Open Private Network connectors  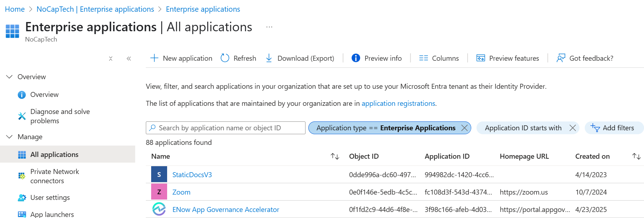pyautogui.click(x=55, y=176)
